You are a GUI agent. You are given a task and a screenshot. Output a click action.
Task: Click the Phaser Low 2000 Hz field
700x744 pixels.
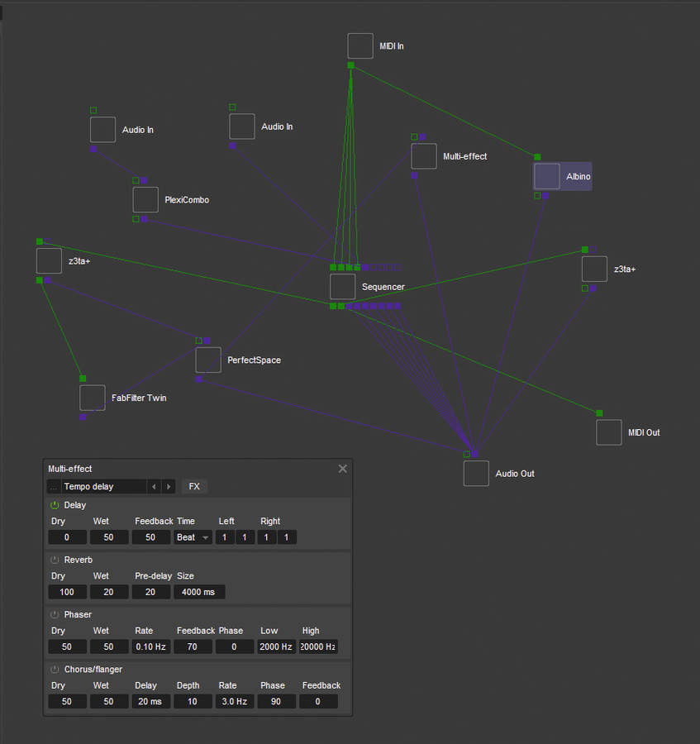(277, 646)
